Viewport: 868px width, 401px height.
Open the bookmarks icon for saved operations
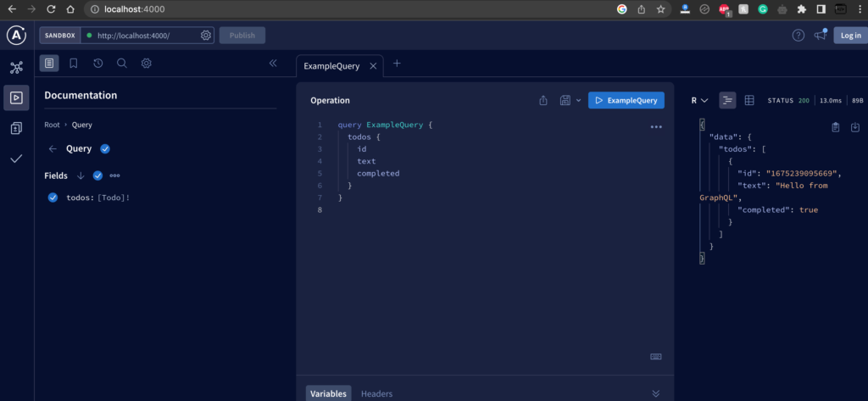pos(74,64)
